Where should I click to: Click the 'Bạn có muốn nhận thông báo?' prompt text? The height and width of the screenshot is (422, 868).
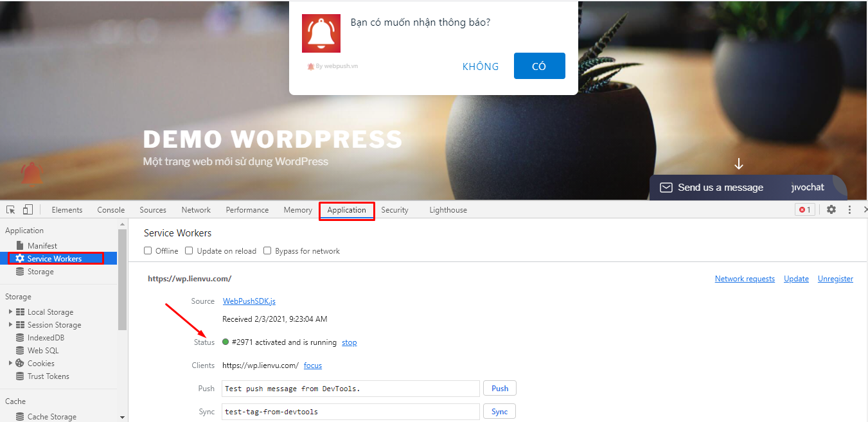421,22
